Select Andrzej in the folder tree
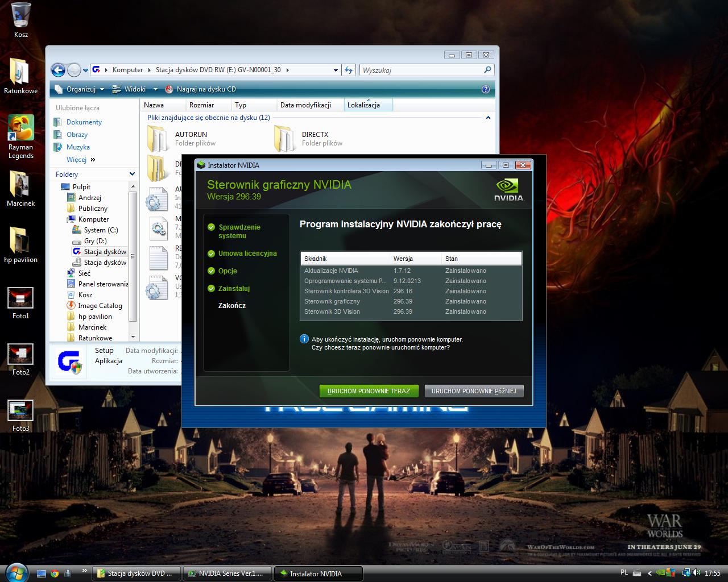The height and width of the screenshot is (582, 728). tap(84, 198)
